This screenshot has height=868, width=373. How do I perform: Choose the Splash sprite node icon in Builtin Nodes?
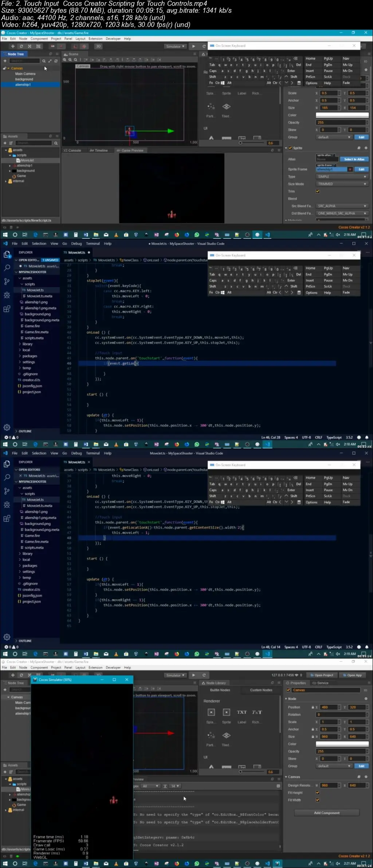(x=211, y=712)
